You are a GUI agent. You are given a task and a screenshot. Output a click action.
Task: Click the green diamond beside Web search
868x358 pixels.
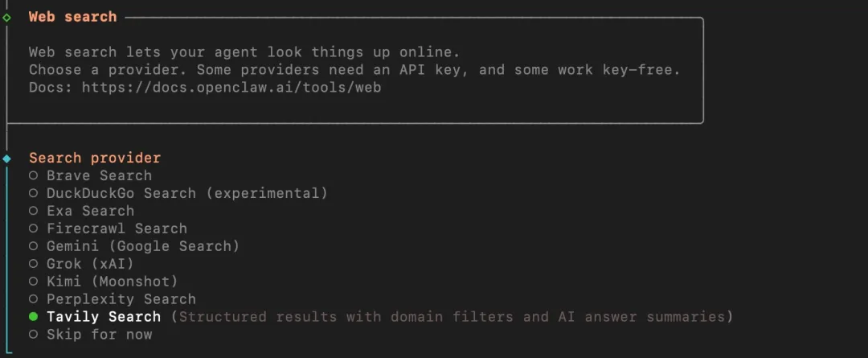point(7,17)
